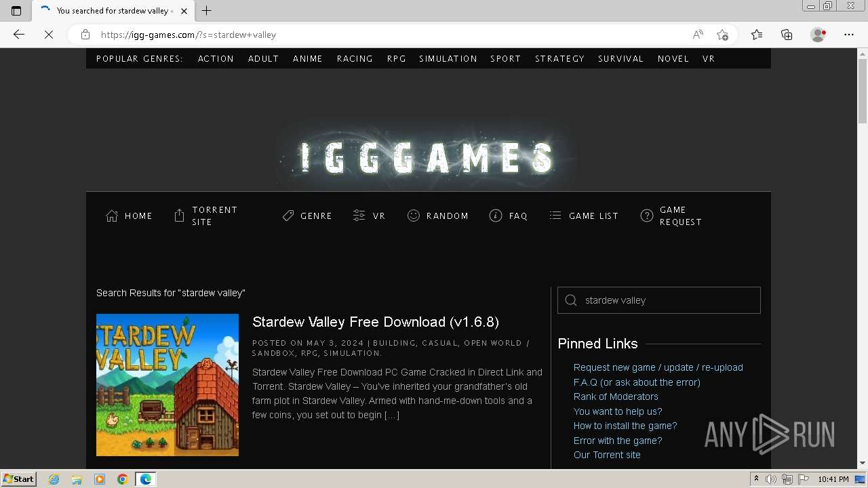Click the VR sliders icon in menu
This screenshot has width=868, height=488.
coord(359,216)
